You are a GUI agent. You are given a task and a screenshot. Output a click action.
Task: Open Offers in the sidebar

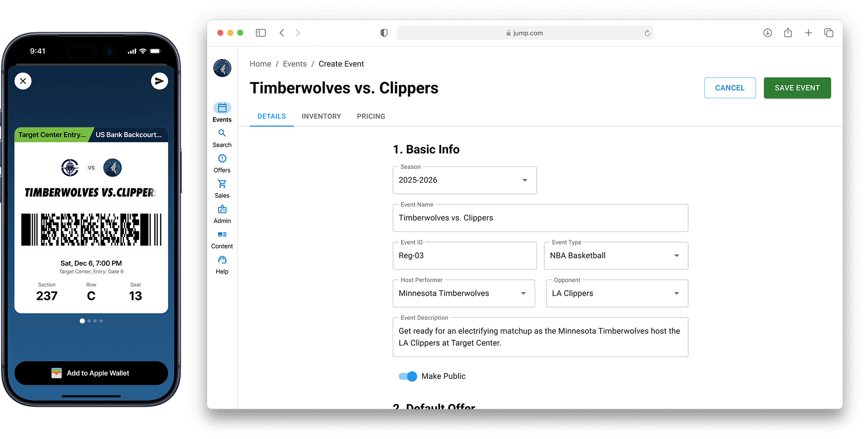coord(222,164)
